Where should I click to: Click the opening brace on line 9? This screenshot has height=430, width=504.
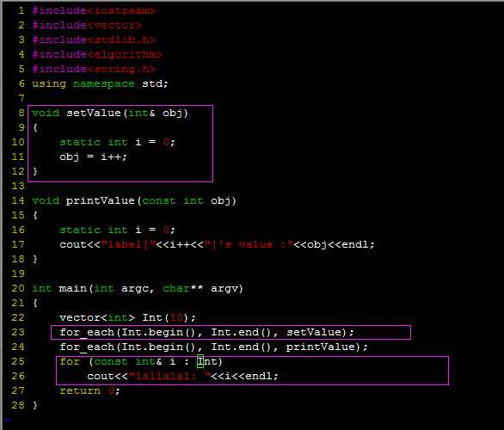pos(35,127)
